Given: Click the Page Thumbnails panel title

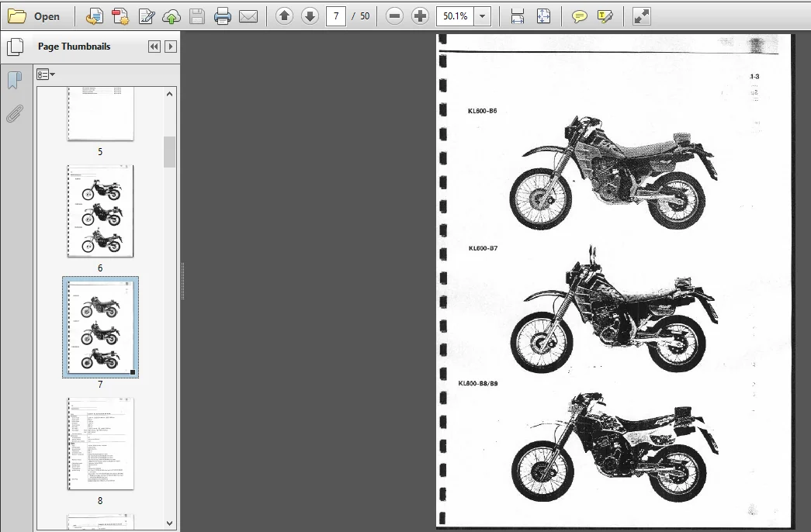Looking at the screenshot, I should 74,47.
